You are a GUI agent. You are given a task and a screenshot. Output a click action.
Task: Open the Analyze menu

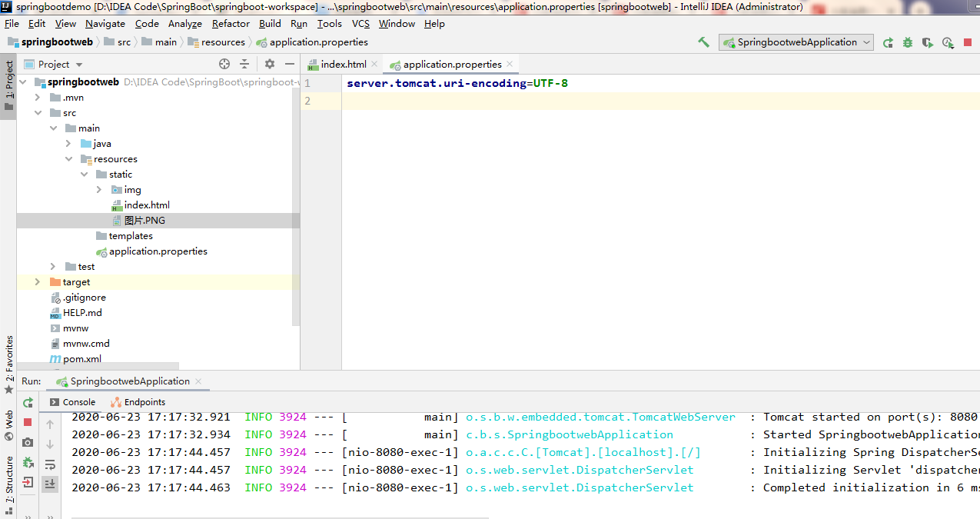(x=184, y=24)
